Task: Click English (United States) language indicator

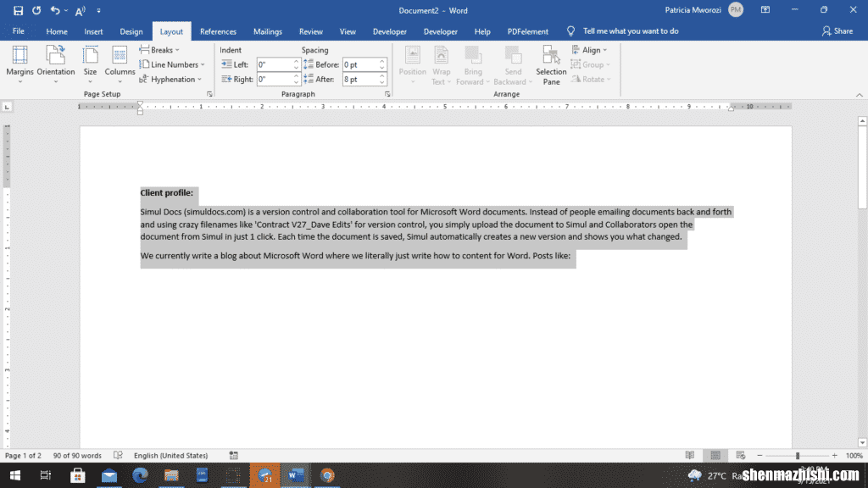Action: (x=170, y=455)
